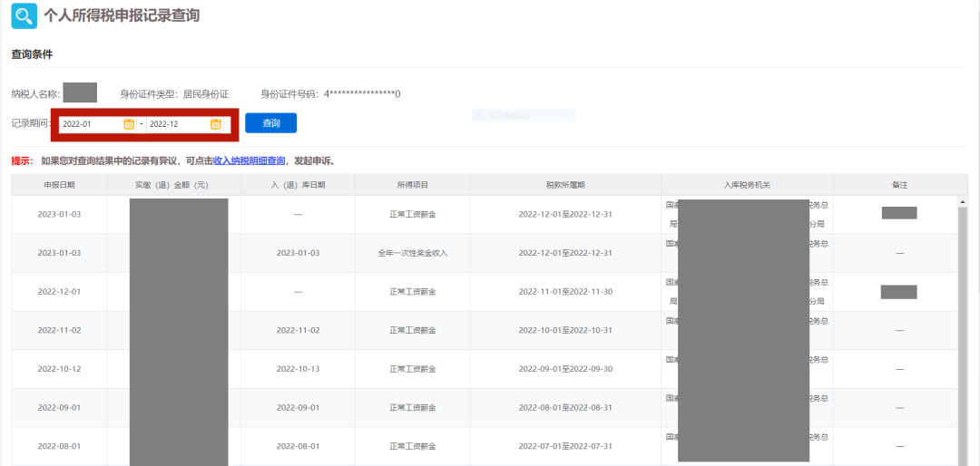Click the 查询条件 section heading
This screenshot has width=980, height=466.
32,54
